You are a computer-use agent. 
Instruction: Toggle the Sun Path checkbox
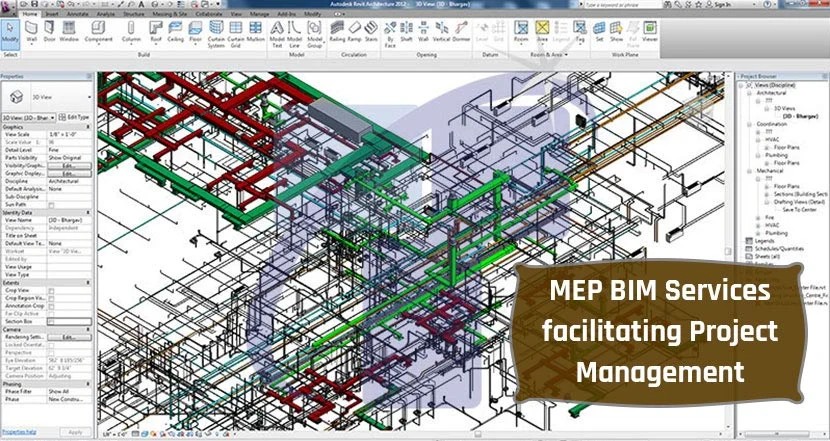[51, 205]
